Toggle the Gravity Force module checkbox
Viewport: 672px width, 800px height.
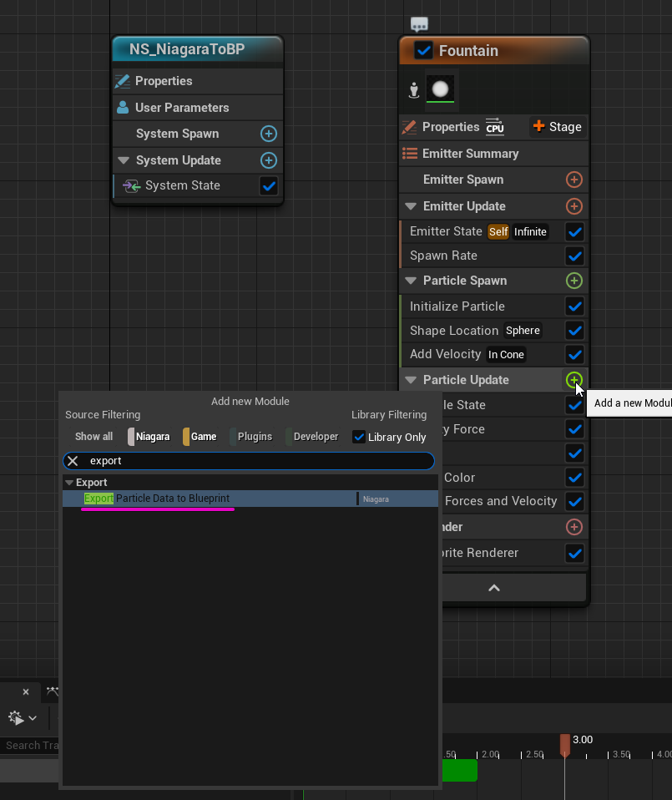click(x=574, y=429)
